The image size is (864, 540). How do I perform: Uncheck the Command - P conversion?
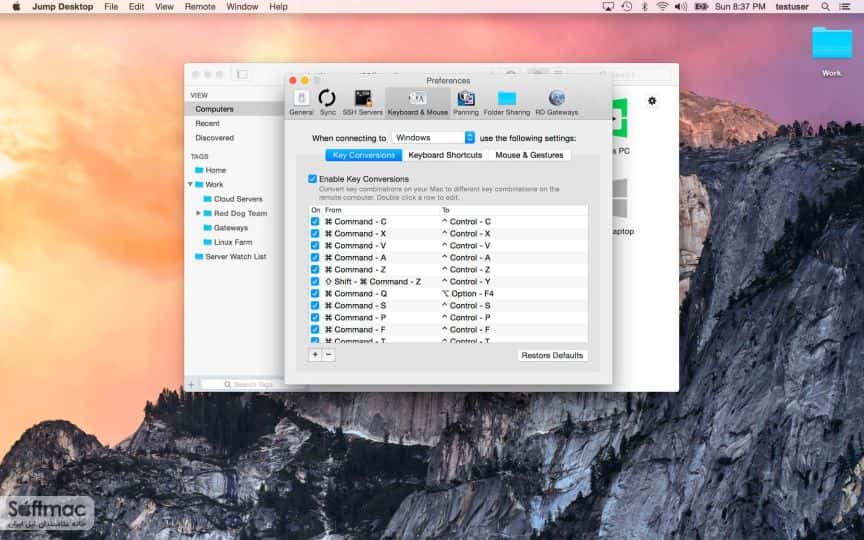point(315,317)
